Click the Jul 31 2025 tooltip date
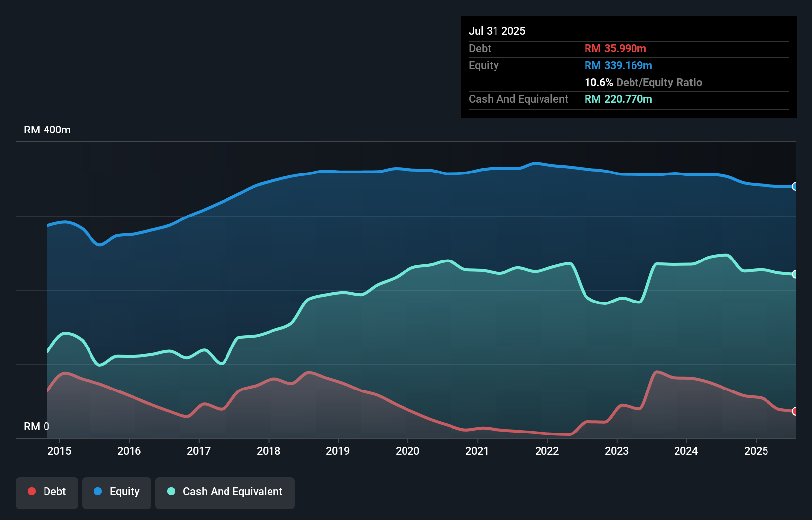Screen dimensions: 812x520 497,31
